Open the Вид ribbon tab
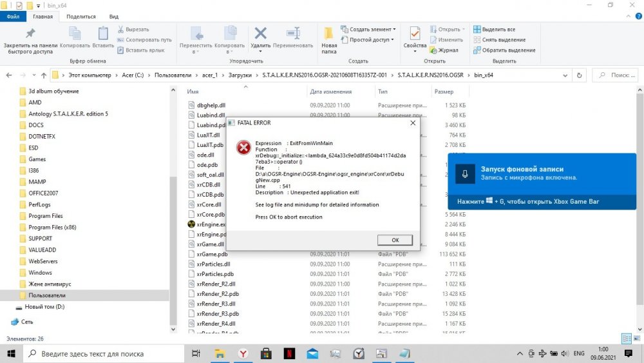Viewport: 644px width, 363px height. tap(113, 17)
